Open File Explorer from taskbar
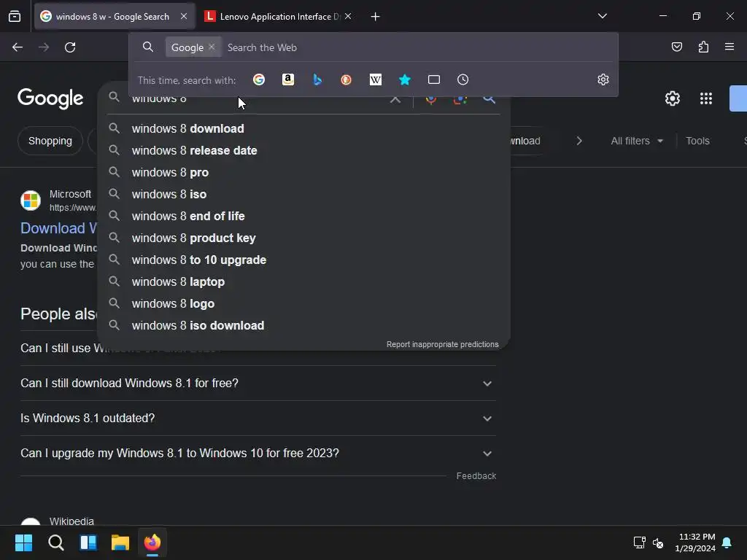The image size is (747, 560). click(120, 542)
